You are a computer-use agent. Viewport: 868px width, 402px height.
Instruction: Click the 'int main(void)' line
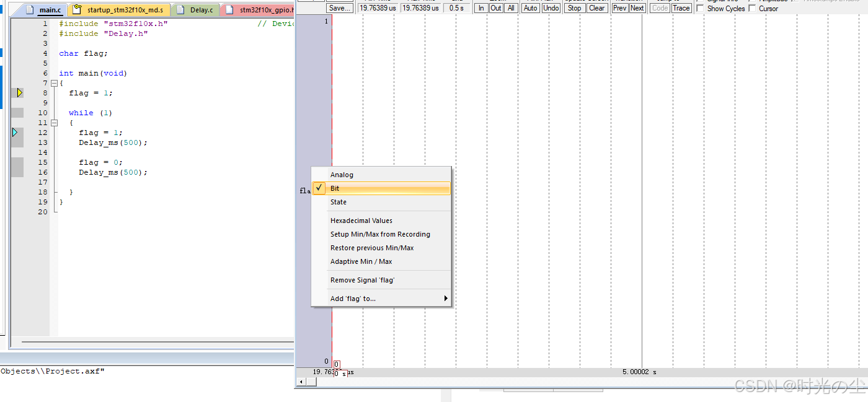click(x=93, y=73)
